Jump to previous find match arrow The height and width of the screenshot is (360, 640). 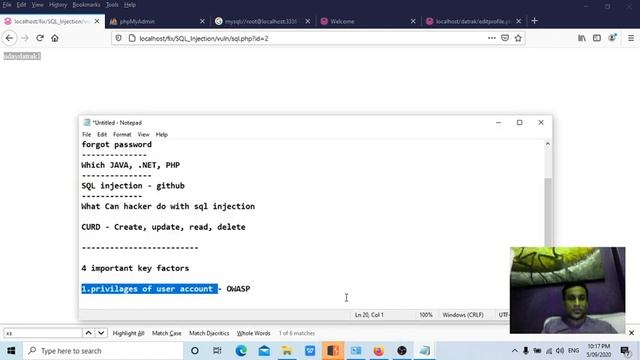pyautogui.click(x=88, y=333)
